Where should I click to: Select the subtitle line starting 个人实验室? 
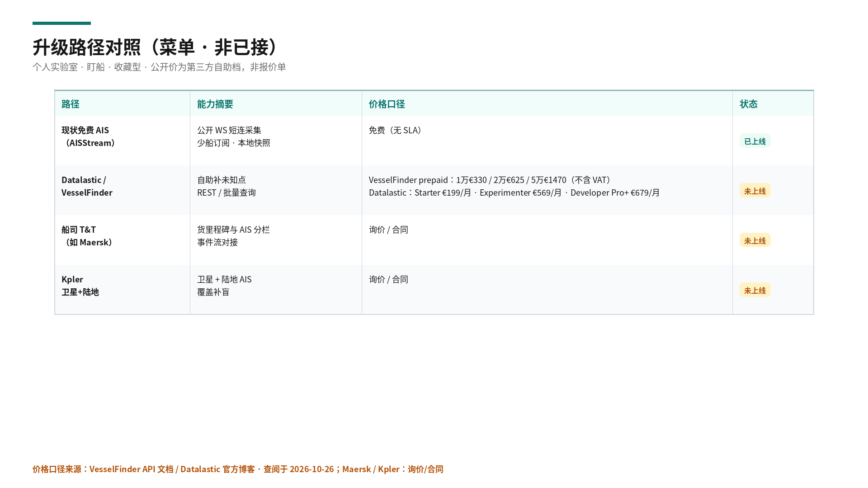click(159, 67)
